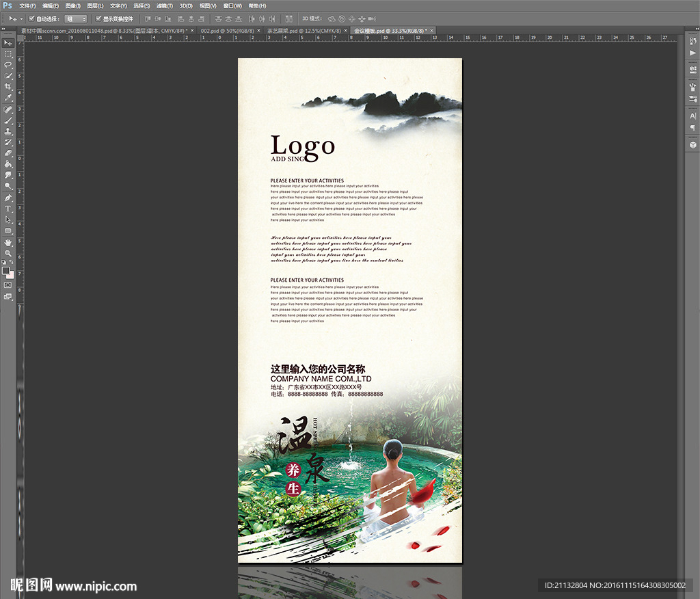Open the 图像(I) menu
The height and width of the screenshot is (599, 700).
click(x=72, y=5)
